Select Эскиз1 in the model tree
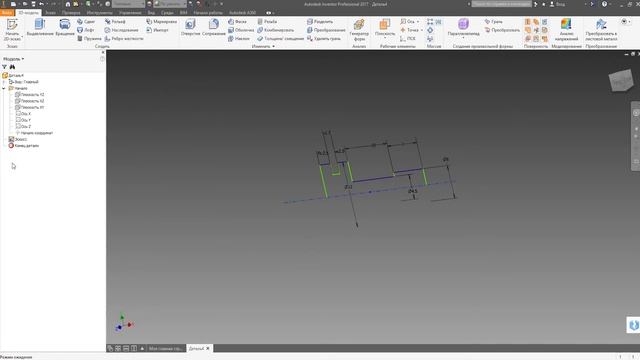The height and width of the screenshot is (360, 640). [18, 139]
